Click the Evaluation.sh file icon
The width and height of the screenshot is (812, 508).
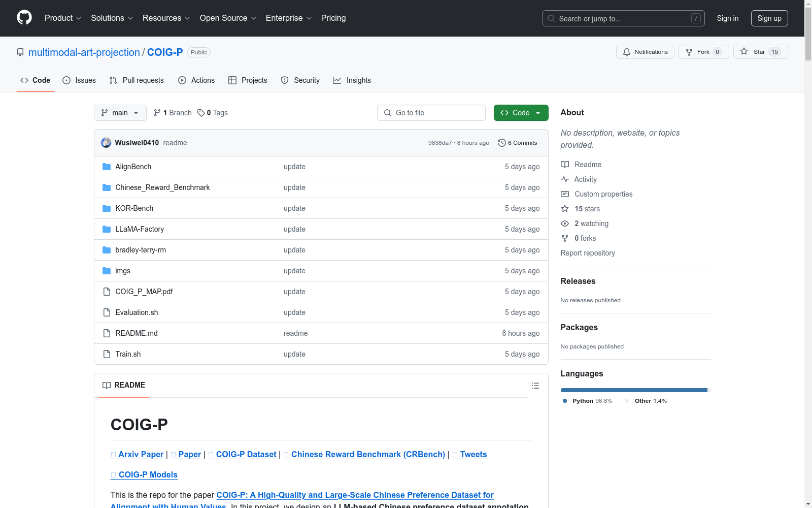point(107,312)
